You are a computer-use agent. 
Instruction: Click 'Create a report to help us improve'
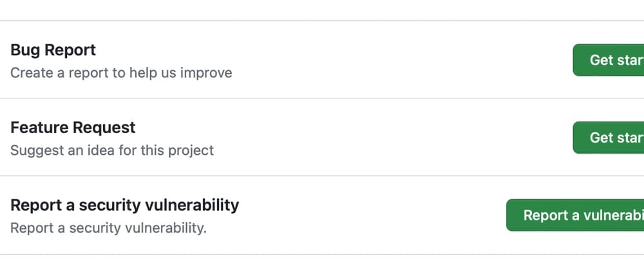[x=121, y=73]
